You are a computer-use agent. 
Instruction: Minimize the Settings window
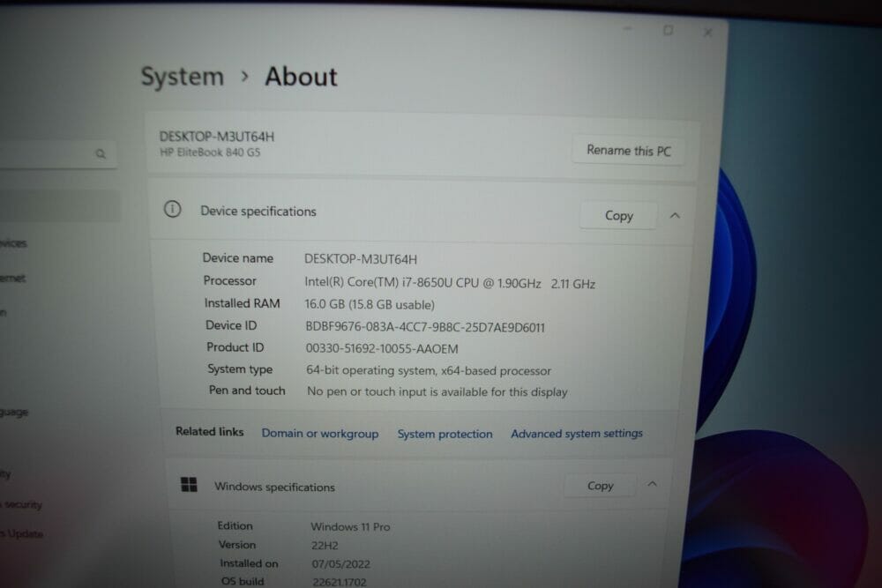point(628,28)
